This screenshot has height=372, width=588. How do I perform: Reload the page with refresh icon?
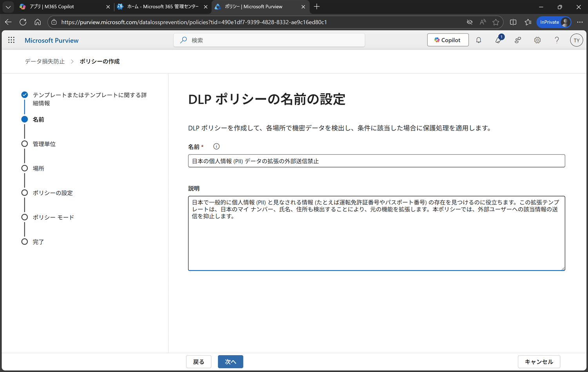(23, 22)
